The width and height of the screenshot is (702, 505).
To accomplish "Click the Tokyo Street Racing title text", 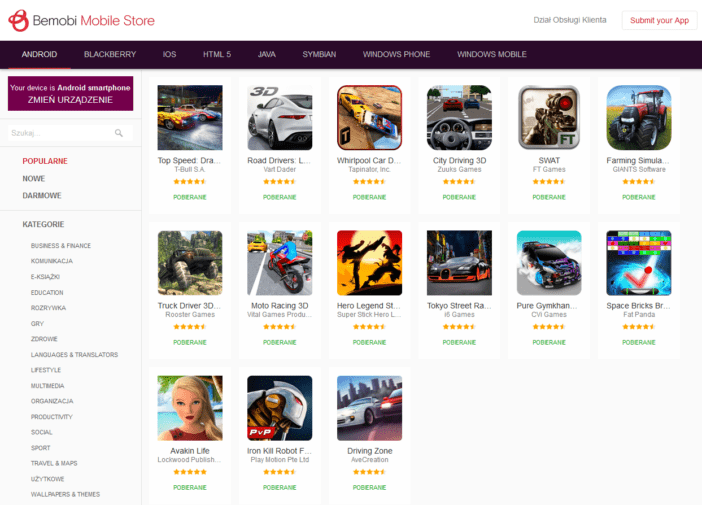I will [459, 306].
